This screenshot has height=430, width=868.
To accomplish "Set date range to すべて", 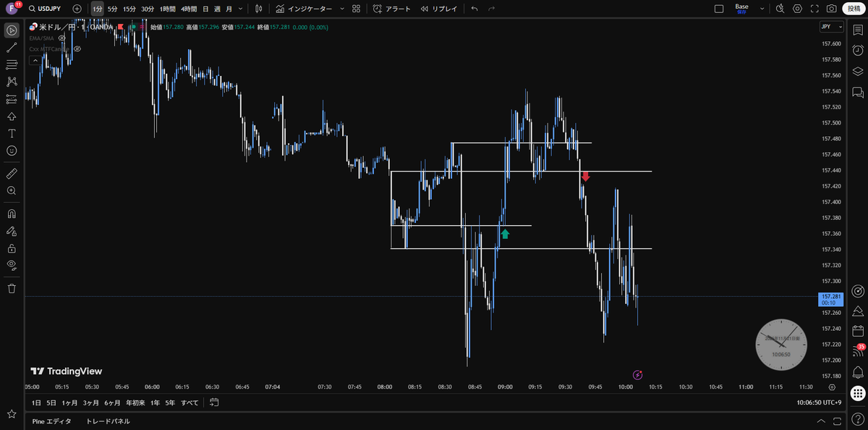I will pyautogui.click(x=190, y=402).
